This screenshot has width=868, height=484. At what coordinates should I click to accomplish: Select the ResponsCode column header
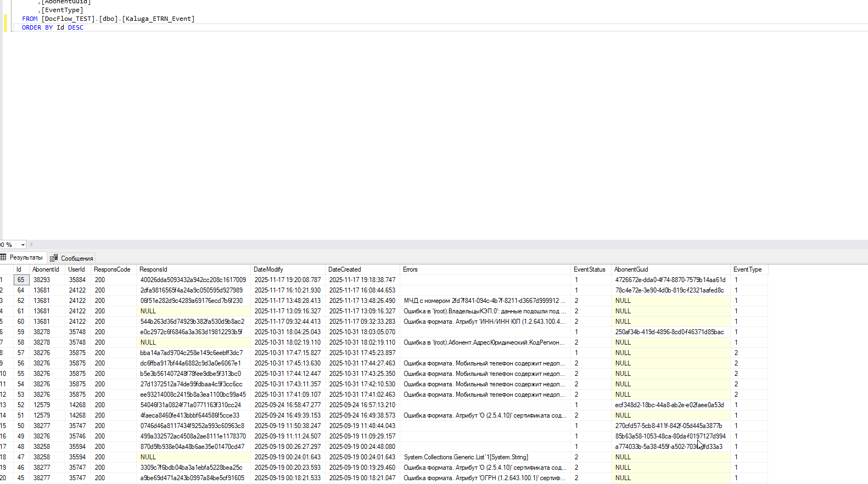(114, 269)
